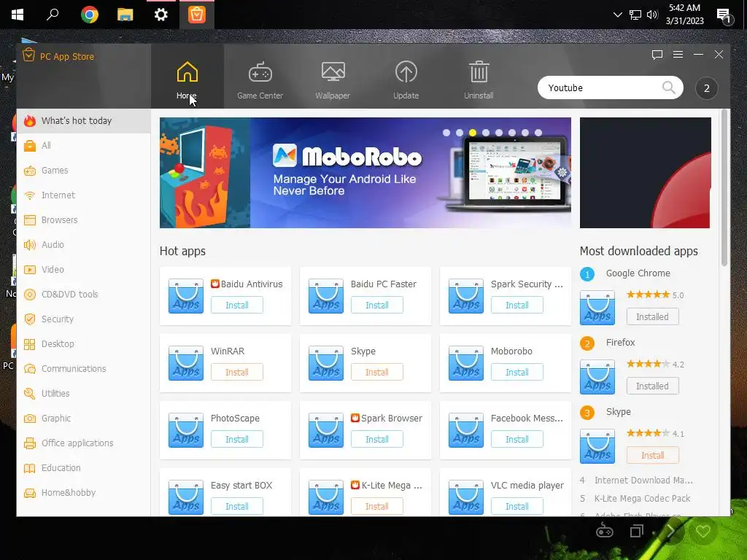
Task: Select the highlighted yellow carousel dot
Action: click(x=473, y=133)
